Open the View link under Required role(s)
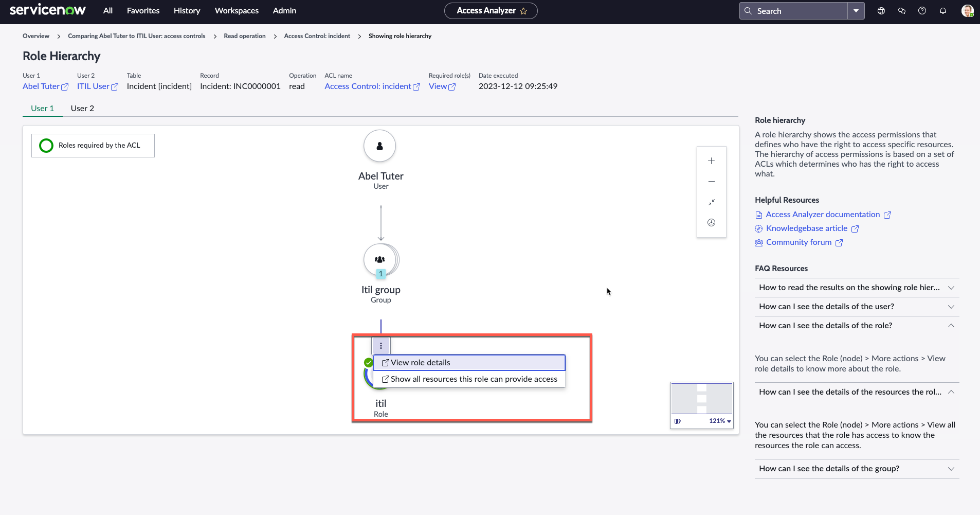 (442, 86)
